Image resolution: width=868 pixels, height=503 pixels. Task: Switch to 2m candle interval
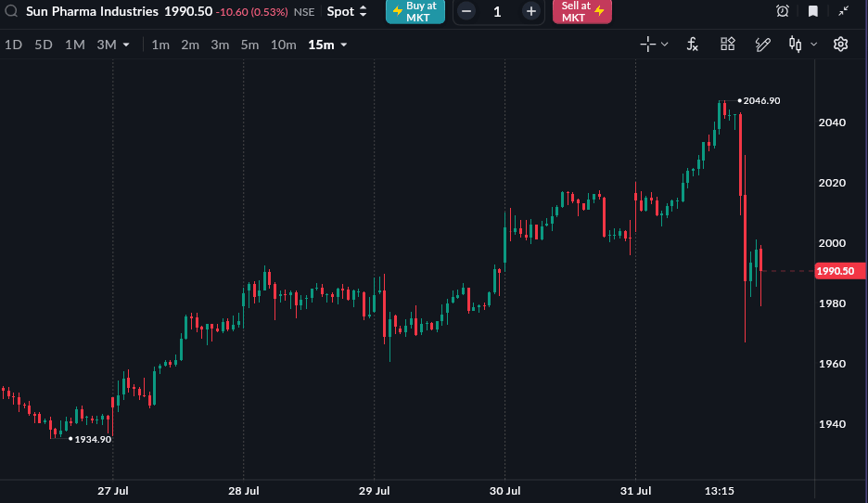click(x=190, y=45)
